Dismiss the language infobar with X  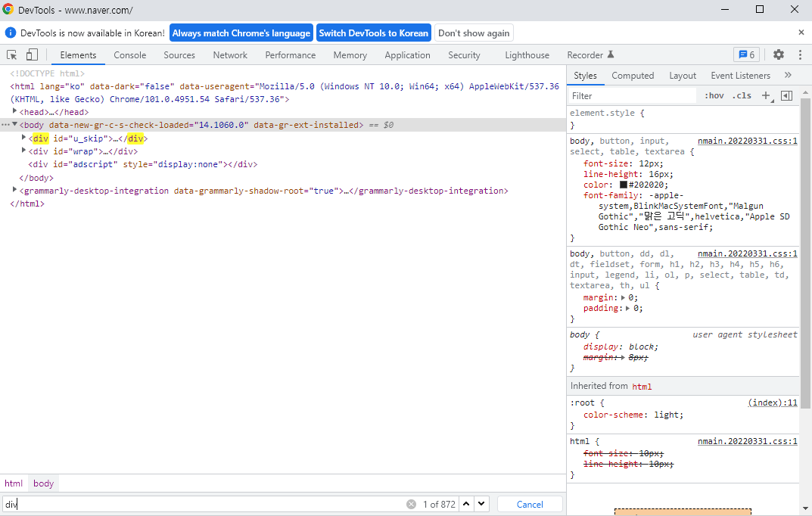[x=801, y=33]
